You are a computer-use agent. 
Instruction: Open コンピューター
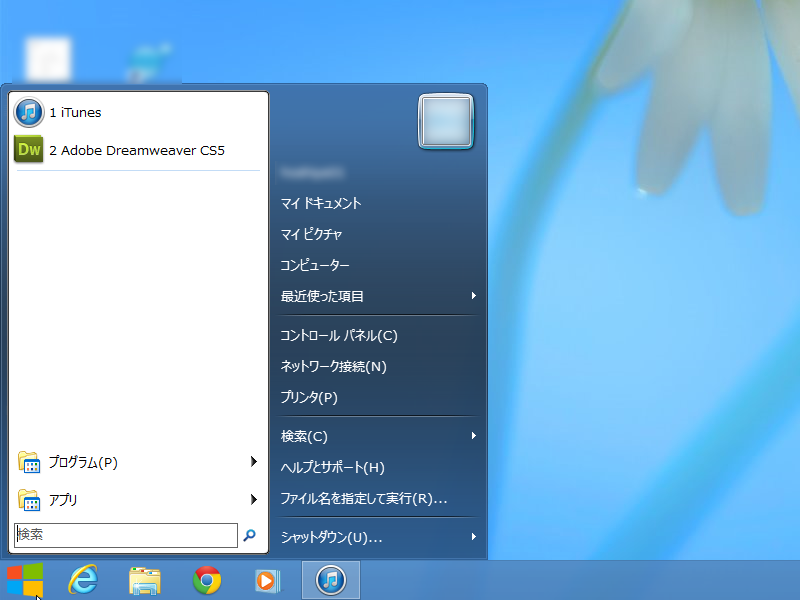(315, 265)
